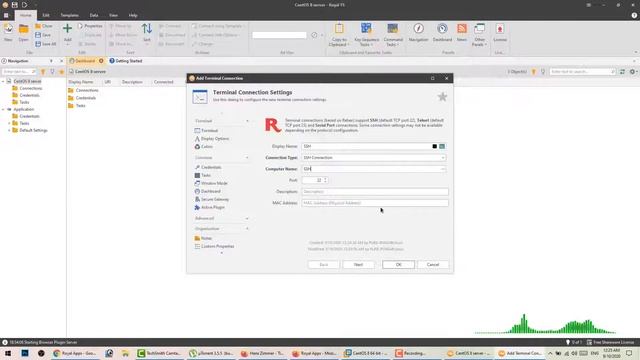Open the Connection Type dropdown
This screenshot has height=360, width=640.
coord(443,158)
